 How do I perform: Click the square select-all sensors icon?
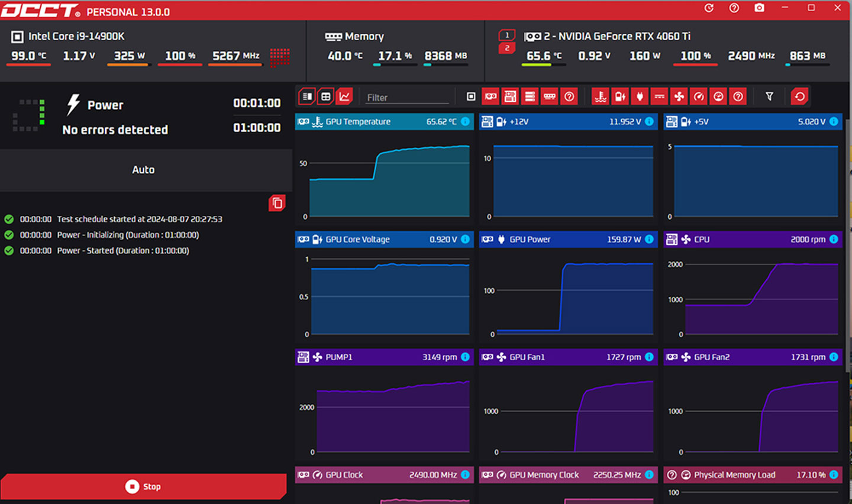click(471, 96)
